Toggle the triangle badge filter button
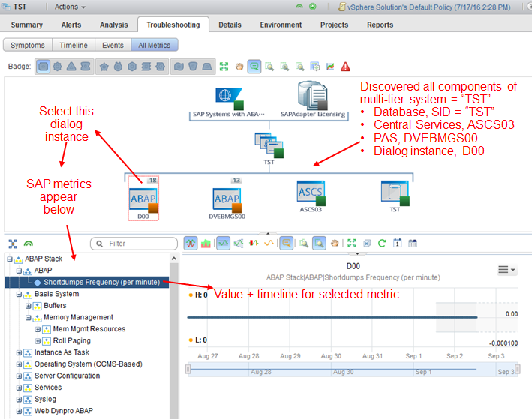This screenshot has height=419, width=532. (71, 67)
